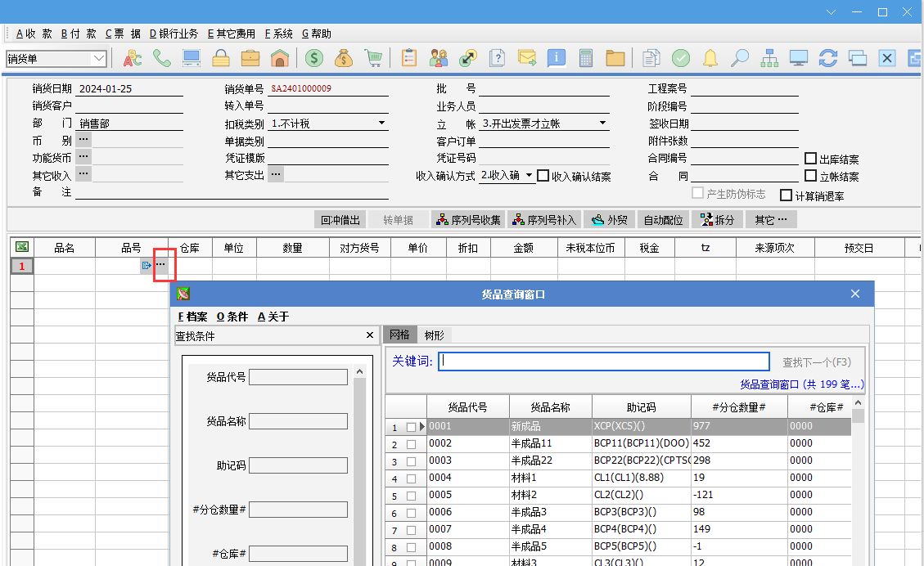Click the 回冲借出 button

pyautogui.click(x=340, y=220)
